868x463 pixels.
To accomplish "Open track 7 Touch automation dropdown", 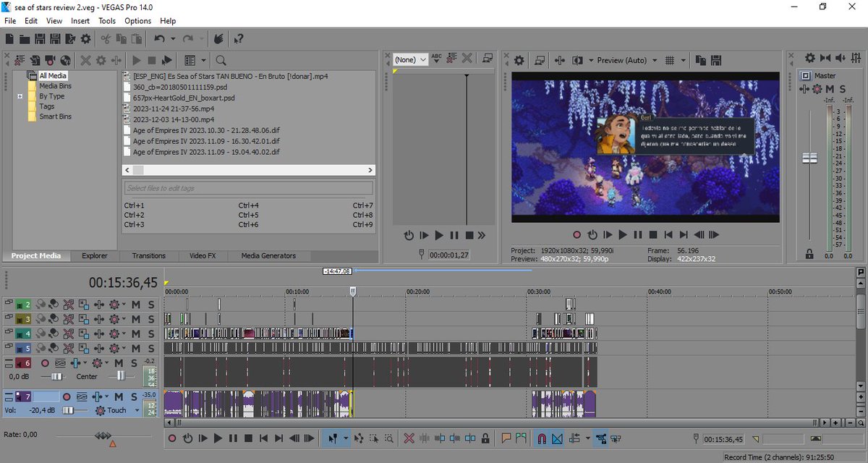I will point(137,410).
